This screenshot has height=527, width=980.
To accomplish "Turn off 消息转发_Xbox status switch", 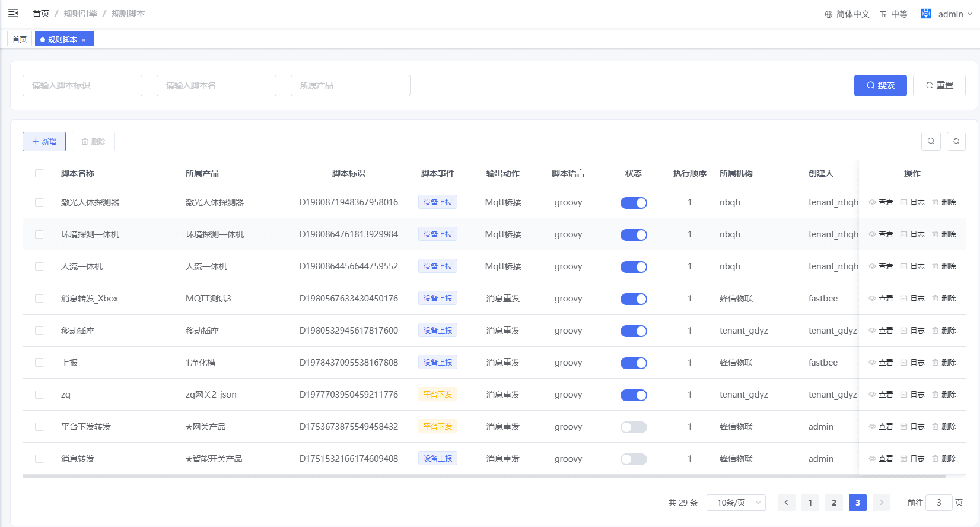I will tap(634, 299).
